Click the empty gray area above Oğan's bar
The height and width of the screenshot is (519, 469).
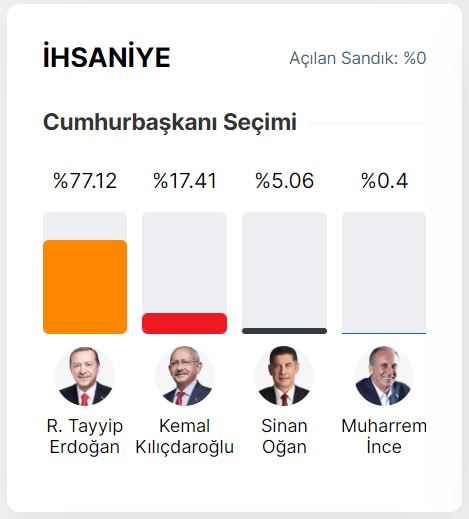pyautogui.click(x=284, y=270)
